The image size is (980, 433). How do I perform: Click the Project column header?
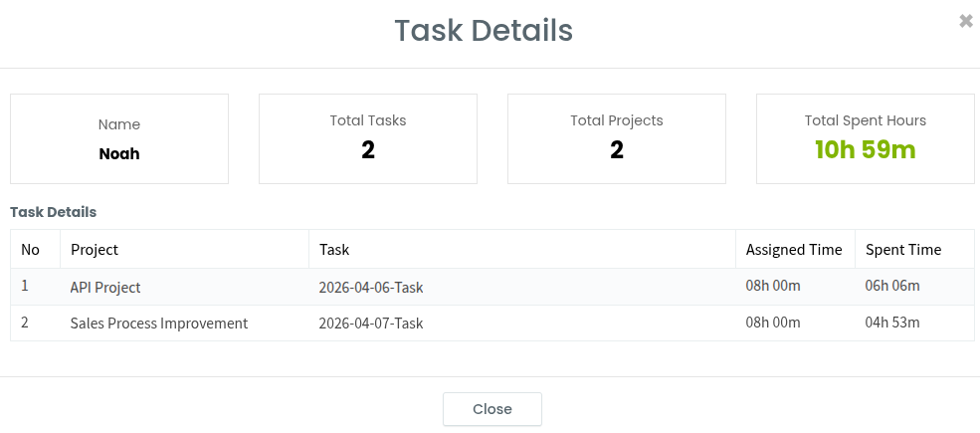(x=95, y=250)
